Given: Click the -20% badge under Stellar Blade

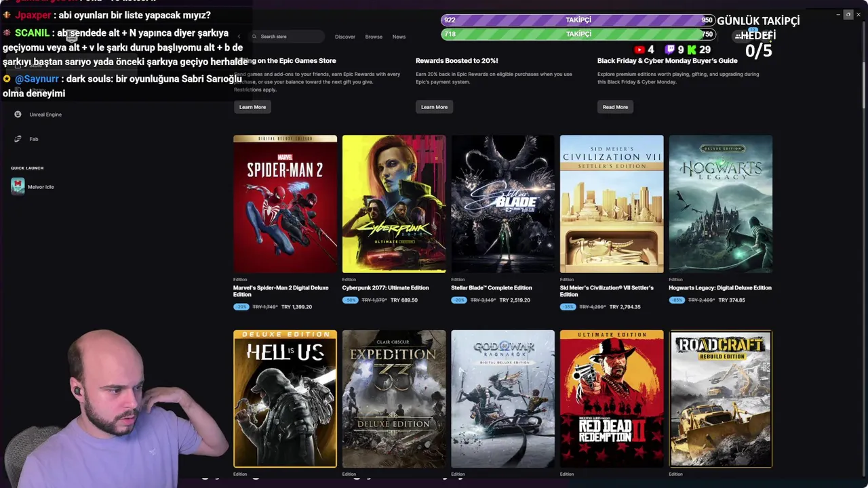Looking at the screenshot, I should pos(459,300).
